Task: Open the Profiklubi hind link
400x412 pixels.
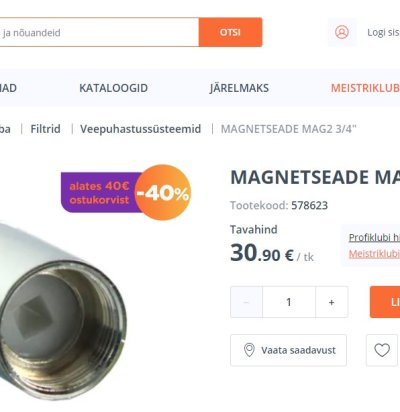Action: click(374, 237)
